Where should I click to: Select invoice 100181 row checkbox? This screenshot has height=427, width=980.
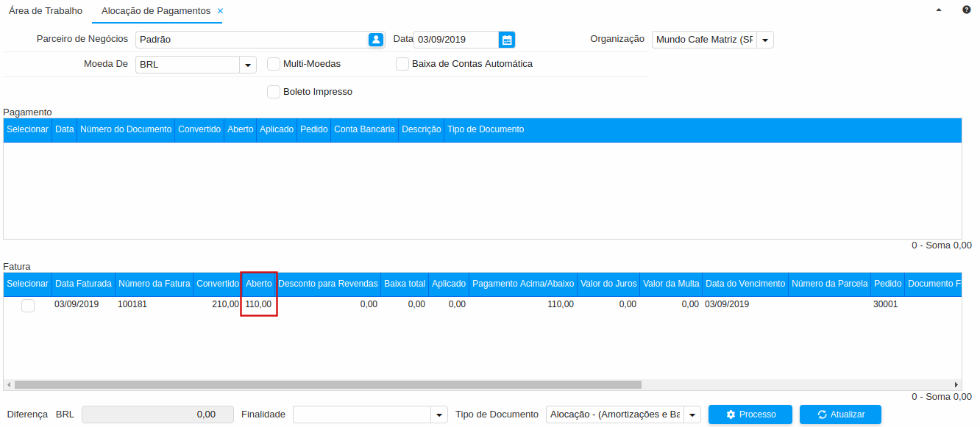point(28,306)
